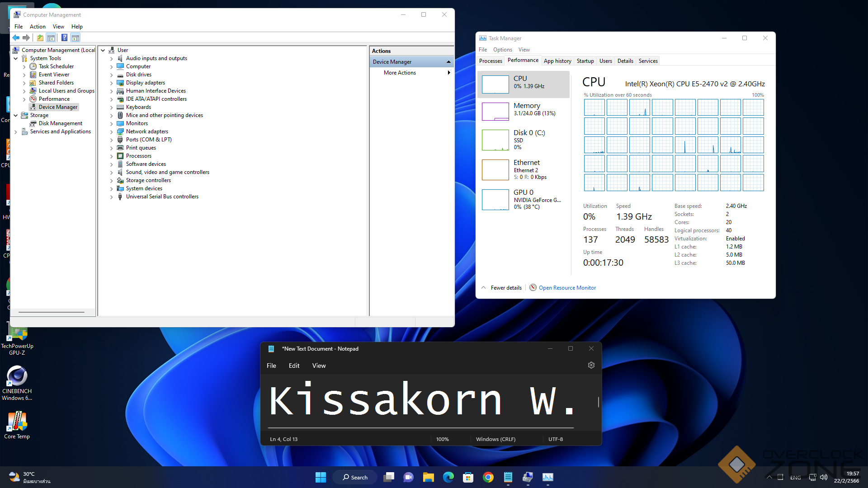Viewport: 868px width, 488px height.
Task: Click the Up one level folder icon
Action: pyautogui.click(x=40, y=38)
